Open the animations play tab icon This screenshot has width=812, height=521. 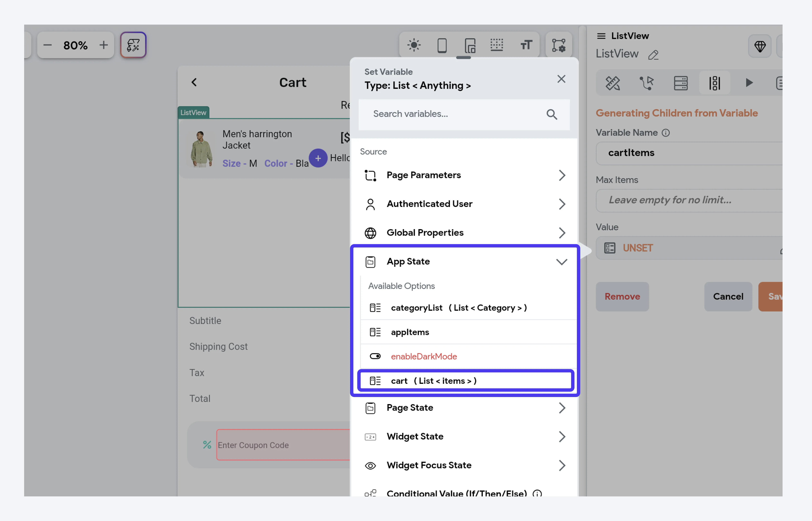tap(749, 83)
